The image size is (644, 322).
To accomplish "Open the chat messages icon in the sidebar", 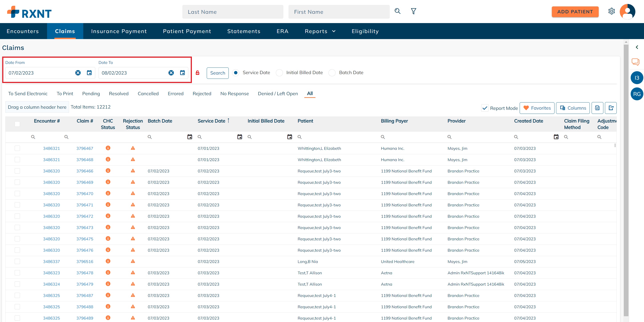I will coord(635,62).
